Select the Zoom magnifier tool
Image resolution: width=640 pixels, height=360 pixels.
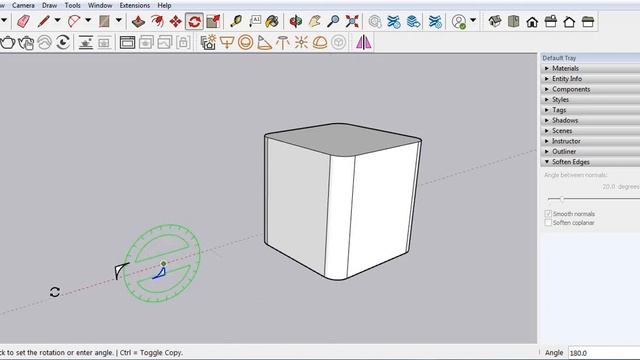(333, 21)
